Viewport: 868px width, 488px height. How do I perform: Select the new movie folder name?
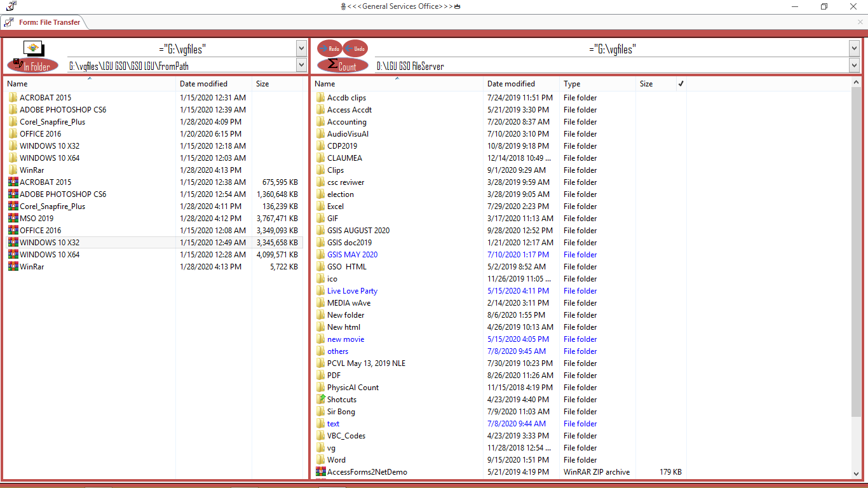[346, 339]
